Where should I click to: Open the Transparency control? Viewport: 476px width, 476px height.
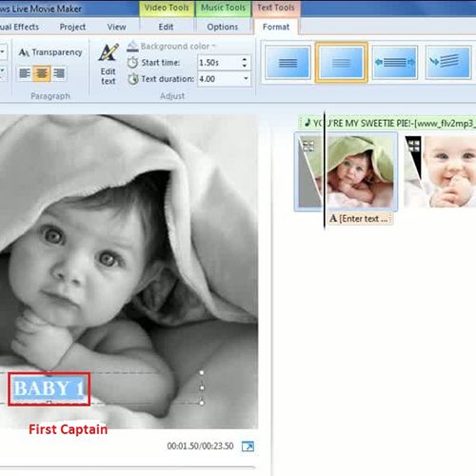pyautogui.click(x=50, y=52)
